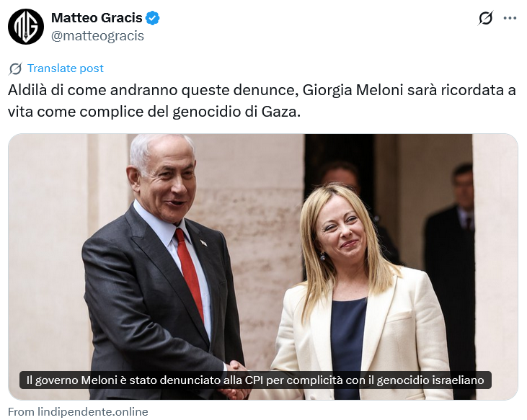Click the post text starting "Aldilà di come"
The image size is (527, 420).
pos(262,101)
